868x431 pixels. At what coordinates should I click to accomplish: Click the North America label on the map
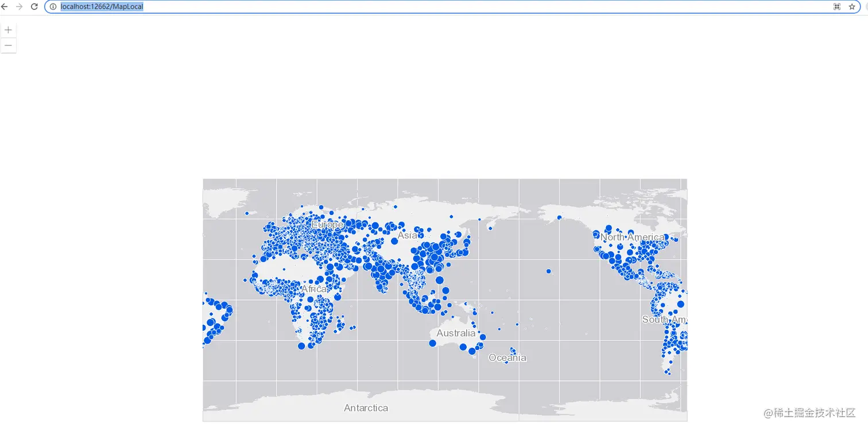(632, 237)
